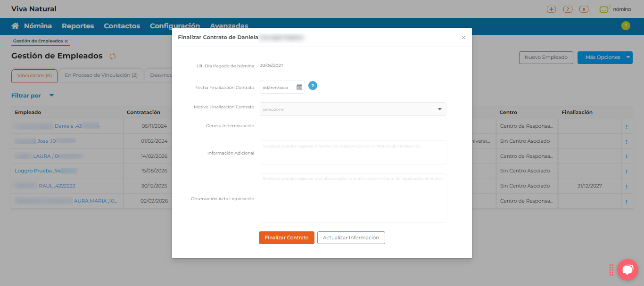This screenshot has width=644, height=286.
Task: Open the Reportes menu
Action: pos(78,26)
